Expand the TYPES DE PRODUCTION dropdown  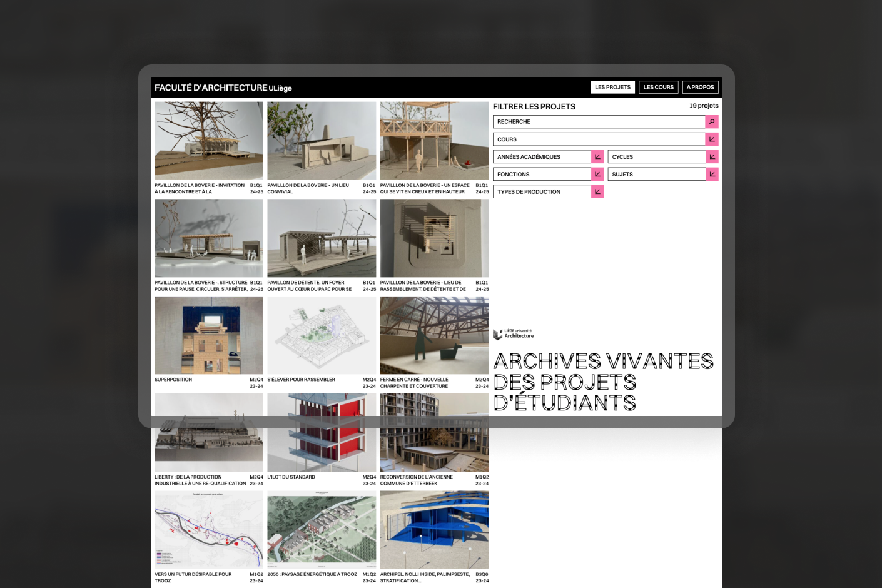[x=542, y=192]
